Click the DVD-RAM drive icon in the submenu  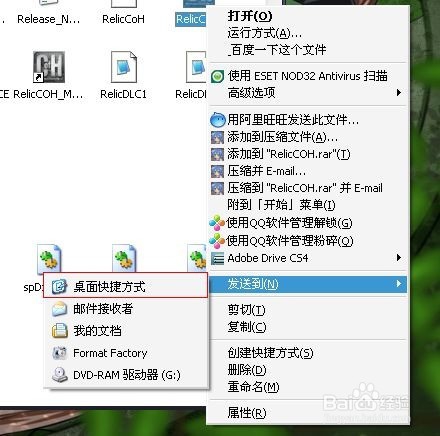tap(60, 375)
